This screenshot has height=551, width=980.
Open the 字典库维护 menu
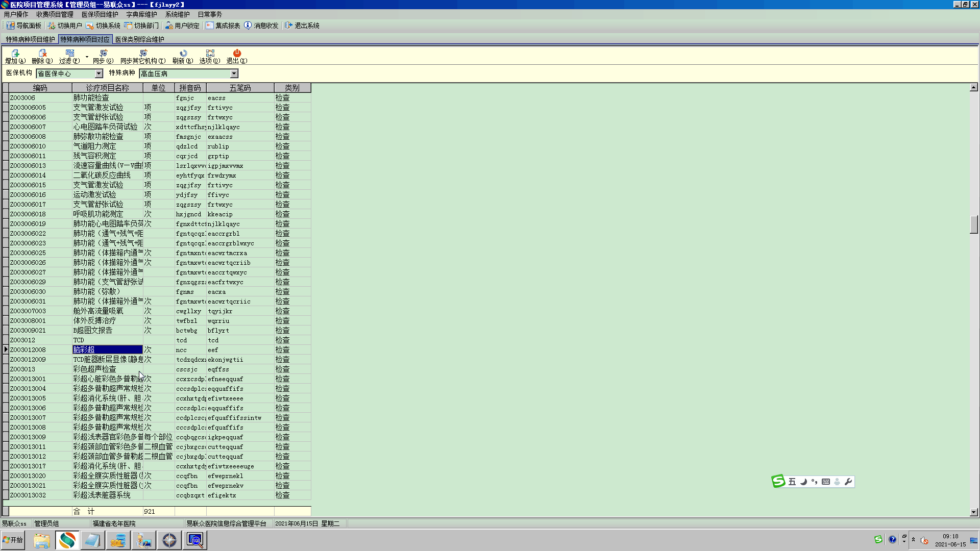point(141,14)
